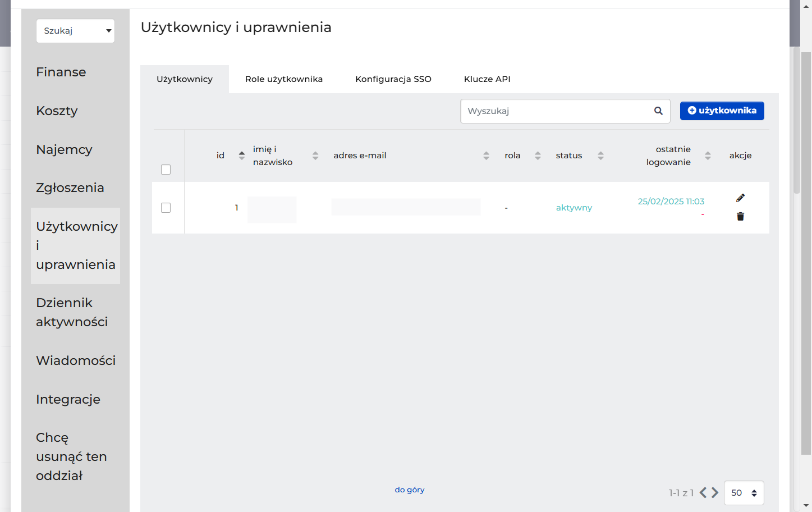Add a new użytkownika button

(x=722, y=111)
